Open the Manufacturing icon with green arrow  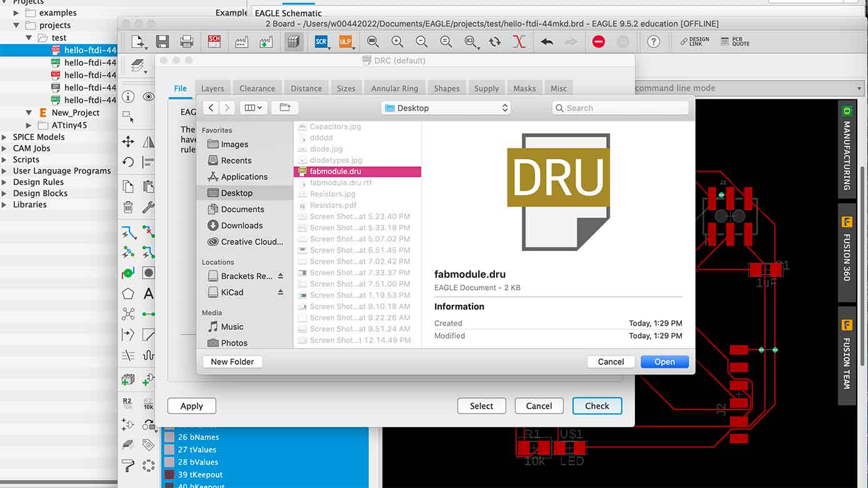(267, 42)
